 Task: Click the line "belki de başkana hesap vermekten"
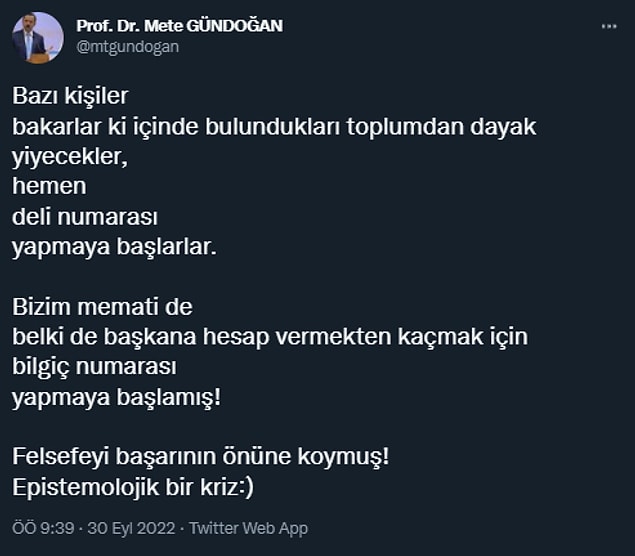(270, 337)
